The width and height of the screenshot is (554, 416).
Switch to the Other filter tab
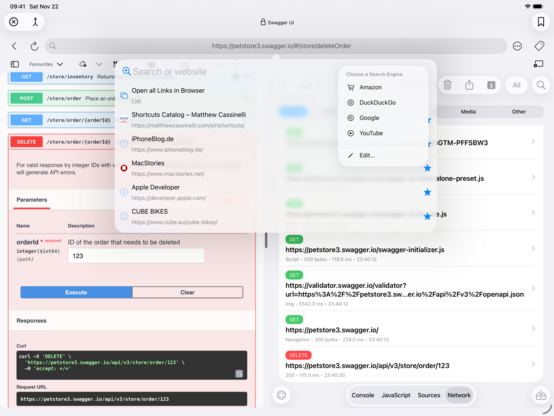coord(519,112)
